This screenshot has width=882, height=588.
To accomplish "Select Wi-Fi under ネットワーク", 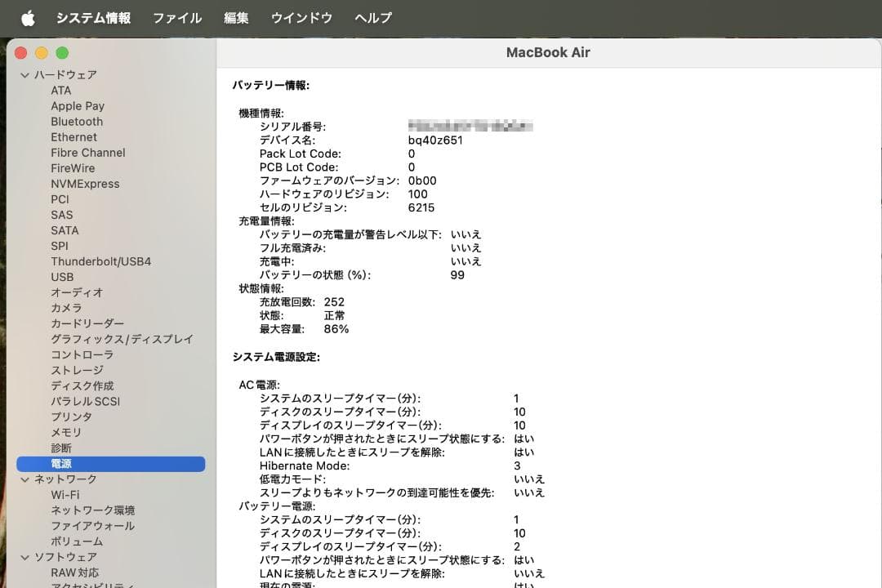I will pos(64,494).
